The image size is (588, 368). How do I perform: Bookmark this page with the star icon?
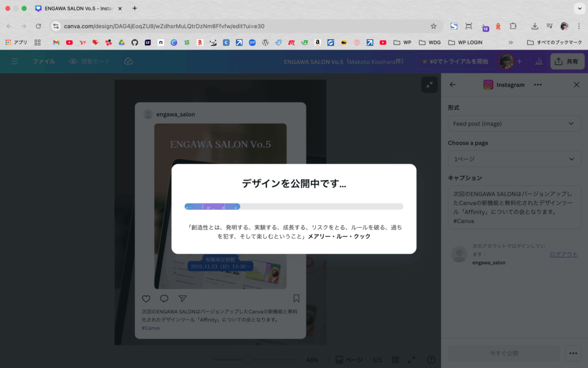point(434,26)
